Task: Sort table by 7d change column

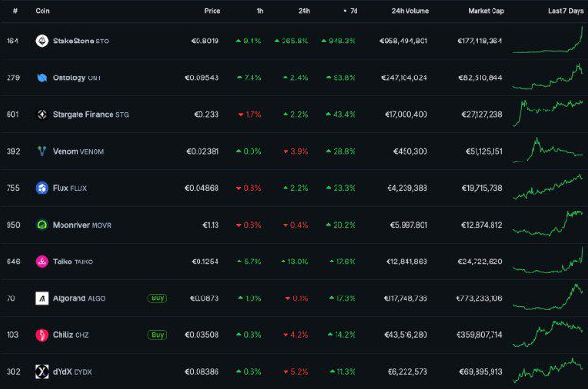Action: 350,10
